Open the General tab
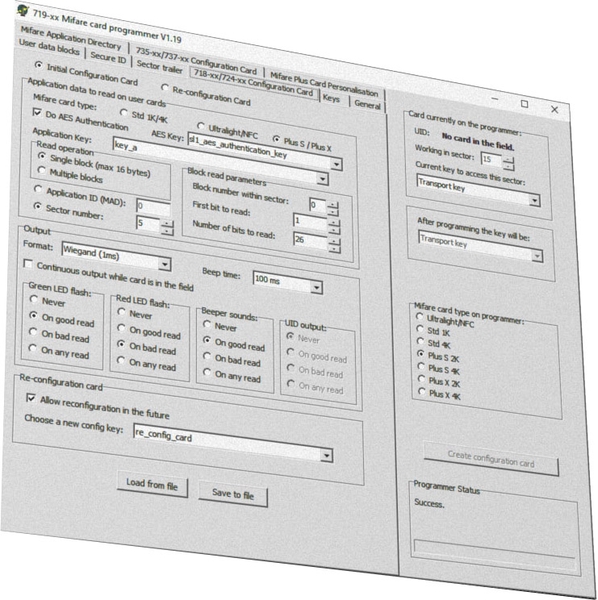This screenshot has height=600, width=598. (x=367, y=104)
